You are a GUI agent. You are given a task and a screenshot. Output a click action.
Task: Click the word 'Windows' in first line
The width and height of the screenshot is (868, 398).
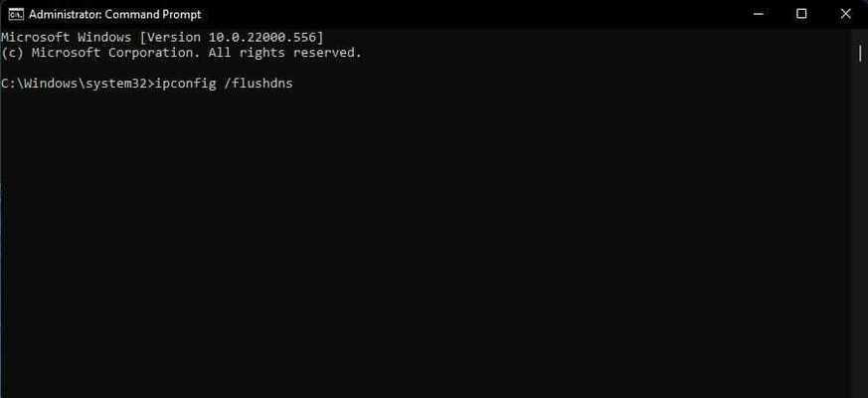point(104,38)
